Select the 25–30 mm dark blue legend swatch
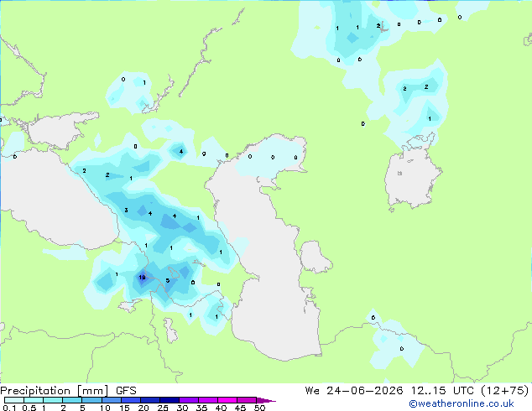 (170, 400)
